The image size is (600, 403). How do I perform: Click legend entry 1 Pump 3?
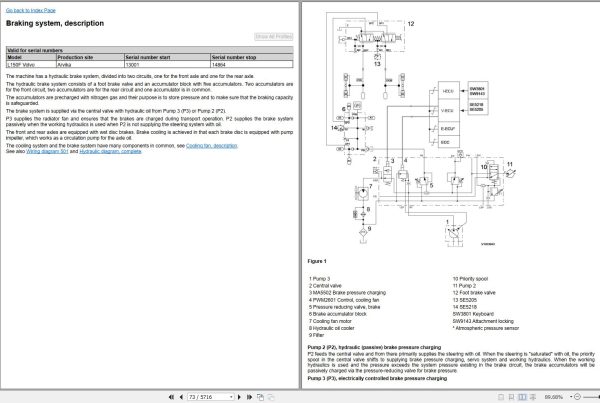pyautogui.click(x=319, y=279)
